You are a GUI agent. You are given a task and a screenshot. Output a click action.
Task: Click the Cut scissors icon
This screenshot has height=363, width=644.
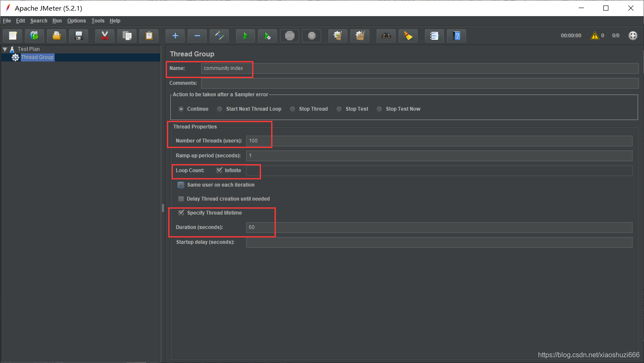coord(105,36)
